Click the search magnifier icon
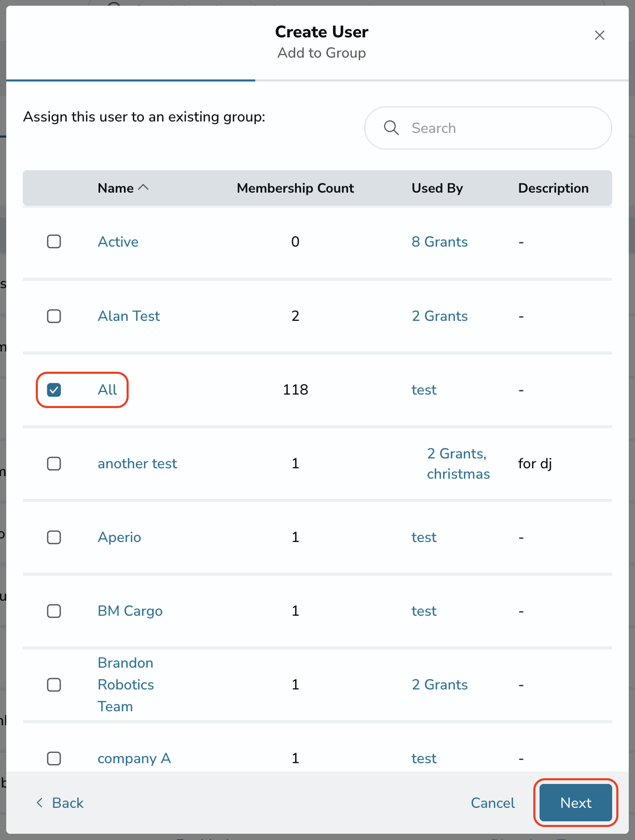The image size is (635, 840). pos(391,128)
